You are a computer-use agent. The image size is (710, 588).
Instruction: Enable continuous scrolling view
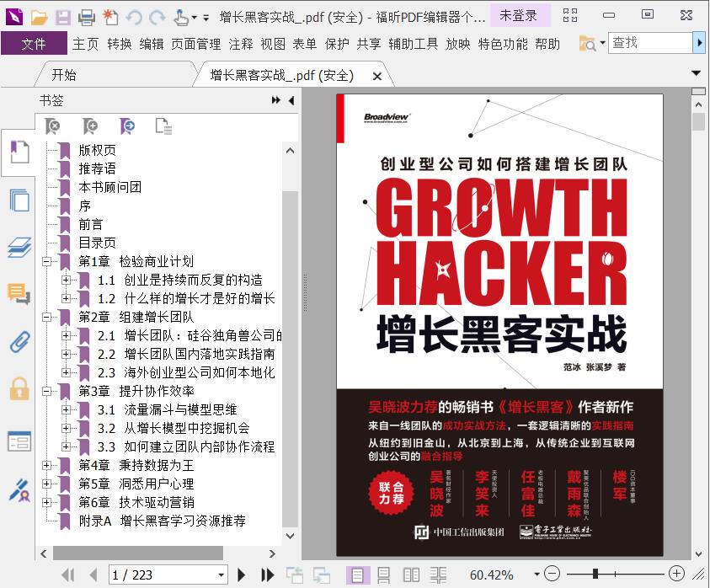tap(384, 575)
